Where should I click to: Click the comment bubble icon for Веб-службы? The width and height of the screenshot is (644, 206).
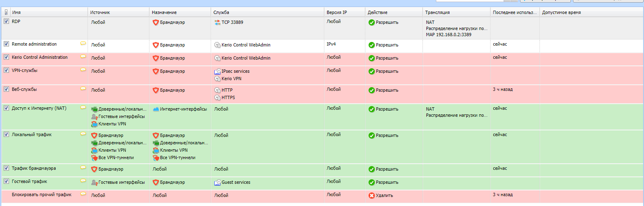pyautogui.click(x=83, y=89)
